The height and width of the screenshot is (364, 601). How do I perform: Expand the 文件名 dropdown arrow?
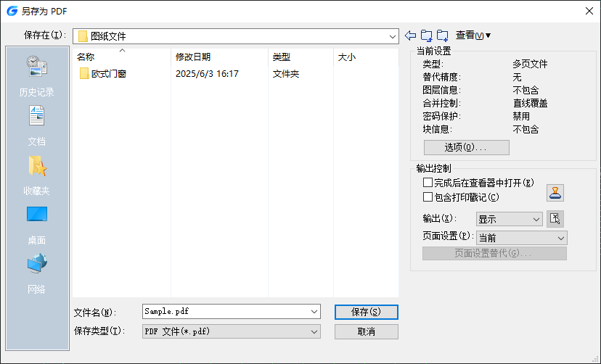(x=314, y=312)
